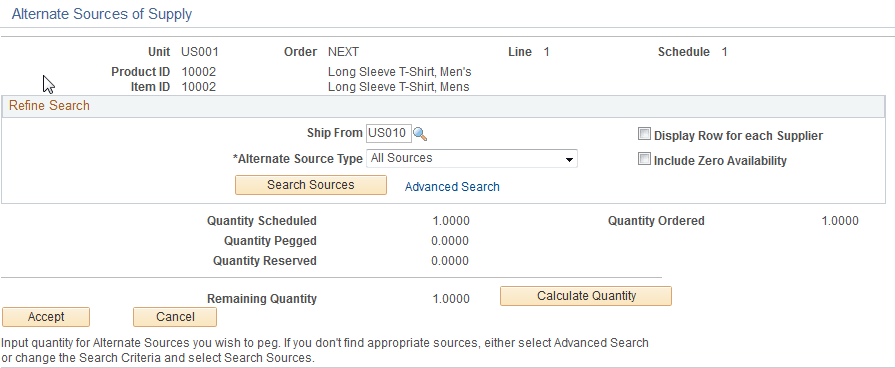
Task: Click the Product ID value 10002
Action: tap(199, 72)
